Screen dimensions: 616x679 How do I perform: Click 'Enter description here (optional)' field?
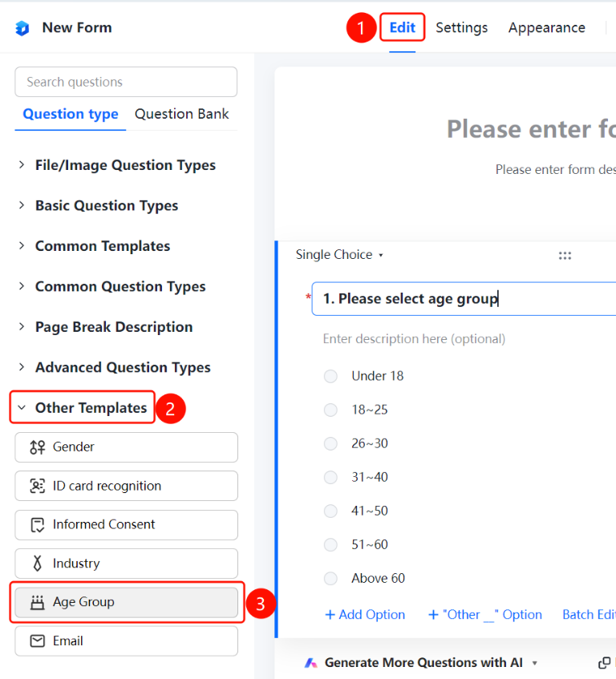414,338
